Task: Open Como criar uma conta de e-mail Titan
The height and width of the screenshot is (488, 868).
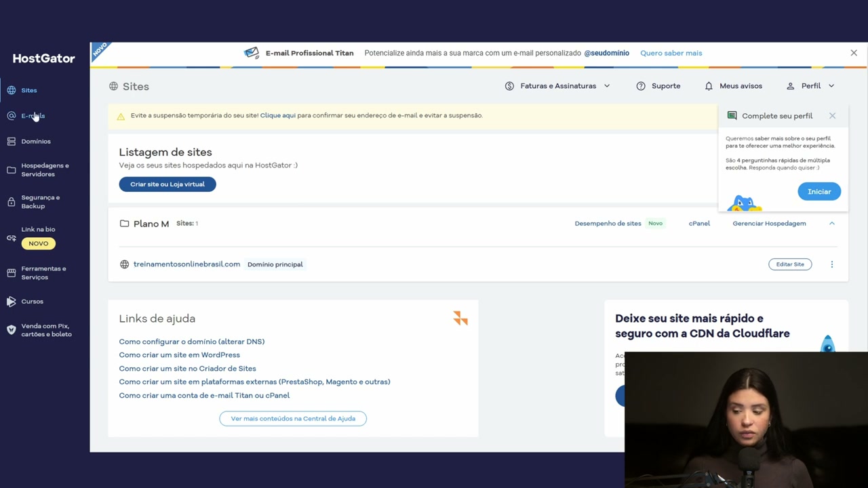Action: tap(204, 395)
